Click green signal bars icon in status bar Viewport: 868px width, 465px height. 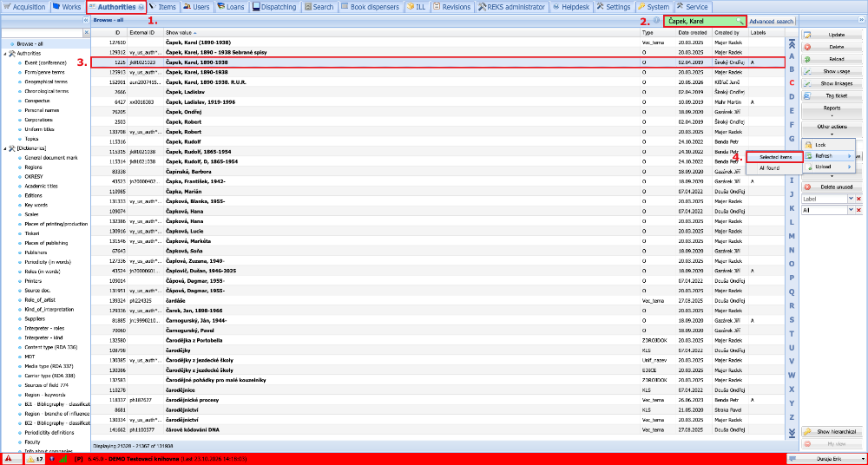point(63,459)
